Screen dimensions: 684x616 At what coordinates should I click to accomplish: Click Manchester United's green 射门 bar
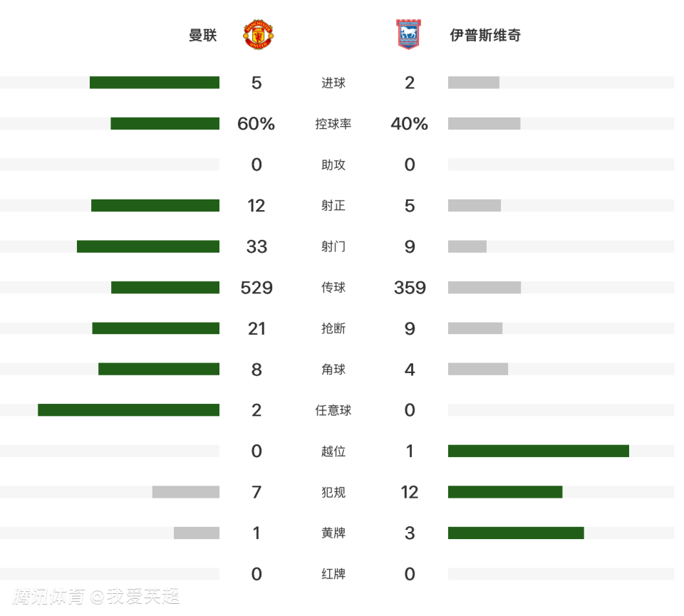[x=148, y=246]
